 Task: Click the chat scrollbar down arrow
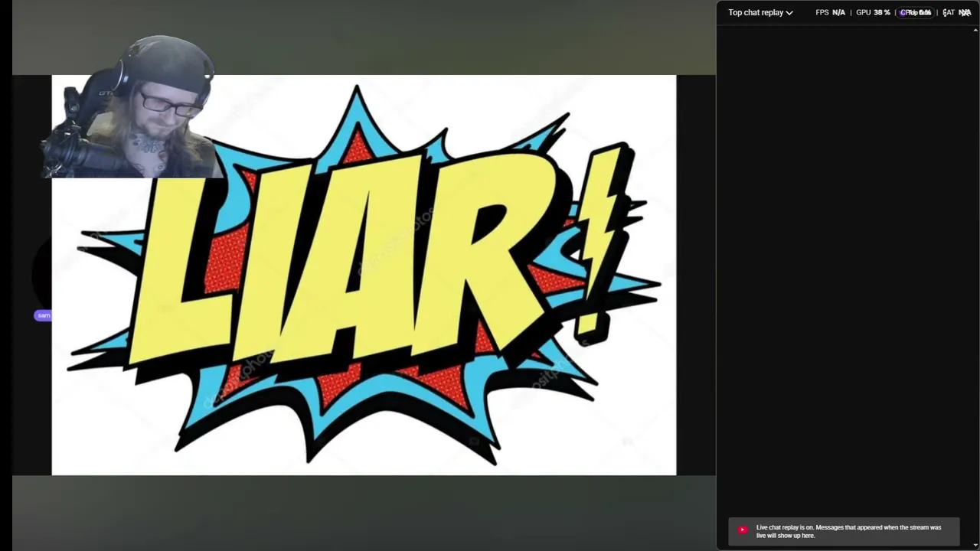tap(975, 545)
